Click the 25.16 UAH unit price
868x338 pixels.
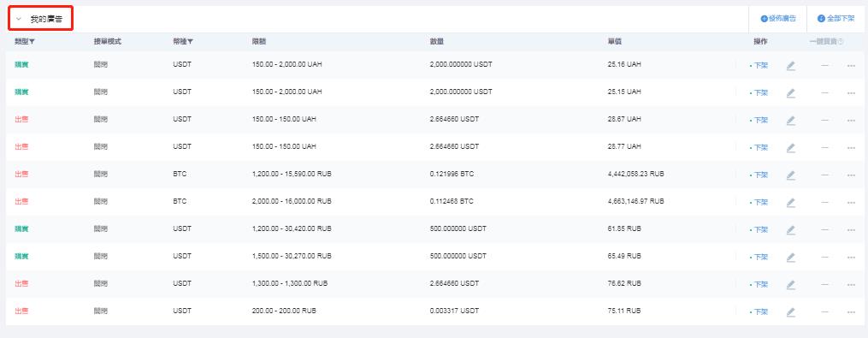(x=624, y=64)
